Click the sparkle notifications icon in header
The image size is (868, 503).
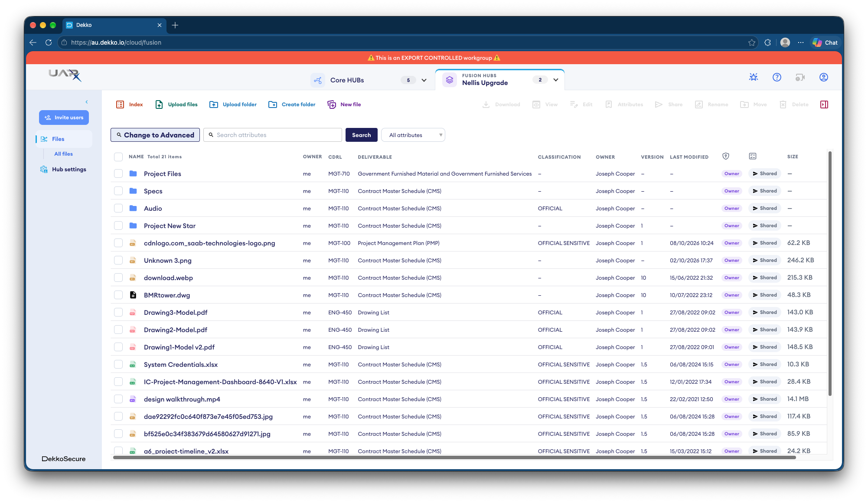754,77
